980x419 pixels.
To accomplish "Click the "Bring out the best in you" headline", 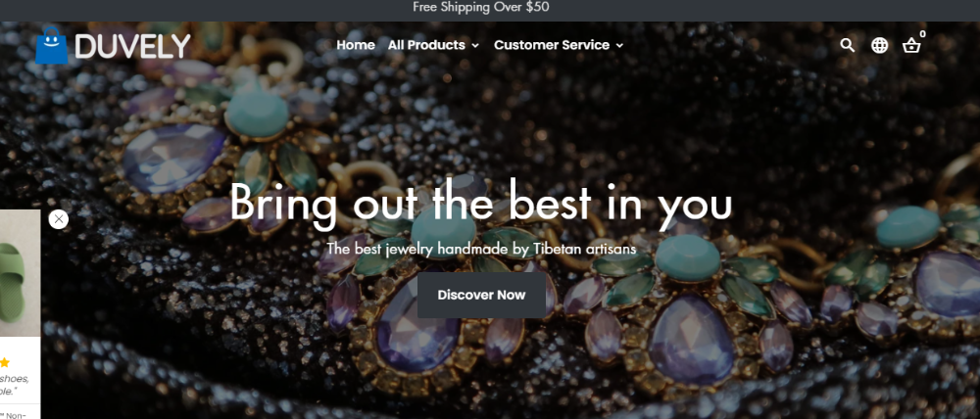I will (480, 203).
